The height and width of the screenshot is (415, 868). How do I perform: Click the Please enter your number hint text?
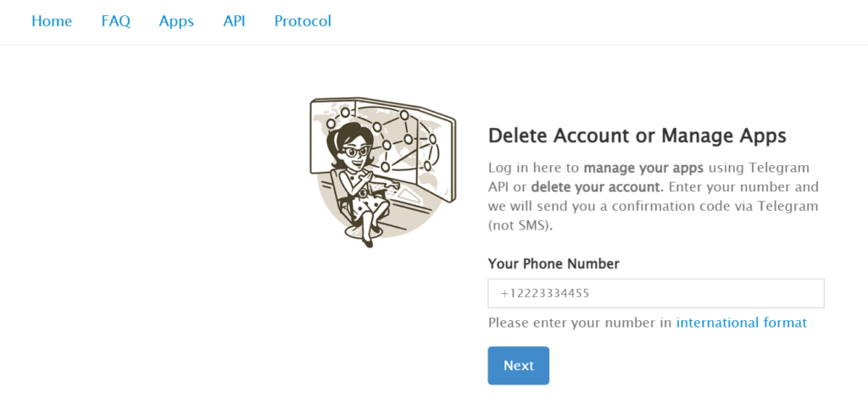(581, 323)
